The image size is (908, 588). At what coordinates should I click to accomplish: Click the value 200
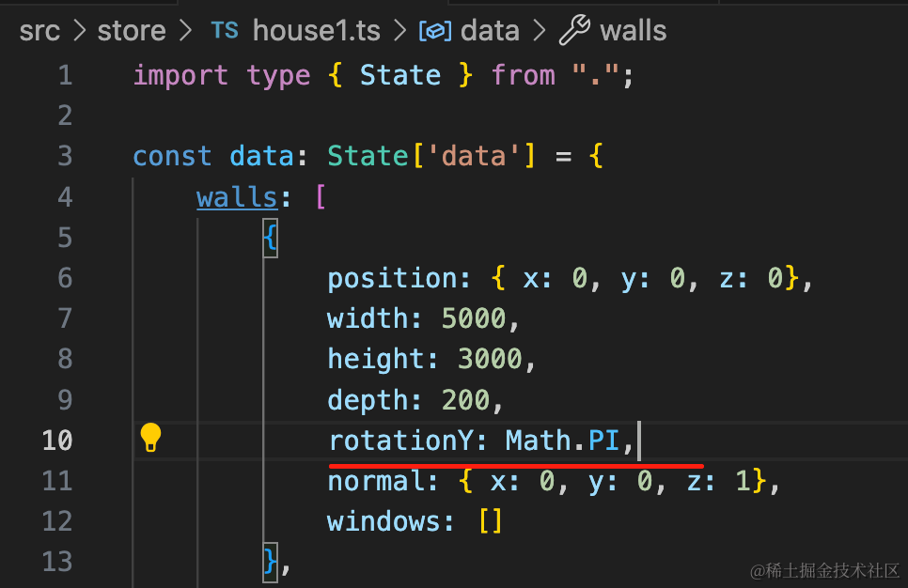click(465, 400)
